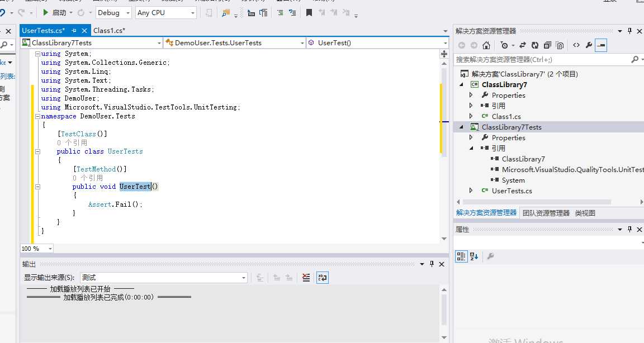Toggle Alphabetical sort in Properties panel
The image size is (644, 343).
pos(474,256)
